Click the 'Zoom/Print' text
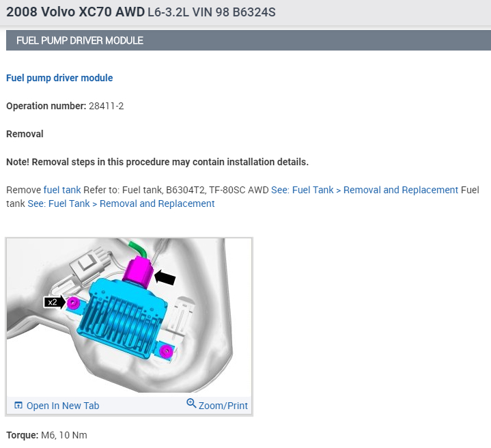491x448 pixels. click(x=223, y=406)
